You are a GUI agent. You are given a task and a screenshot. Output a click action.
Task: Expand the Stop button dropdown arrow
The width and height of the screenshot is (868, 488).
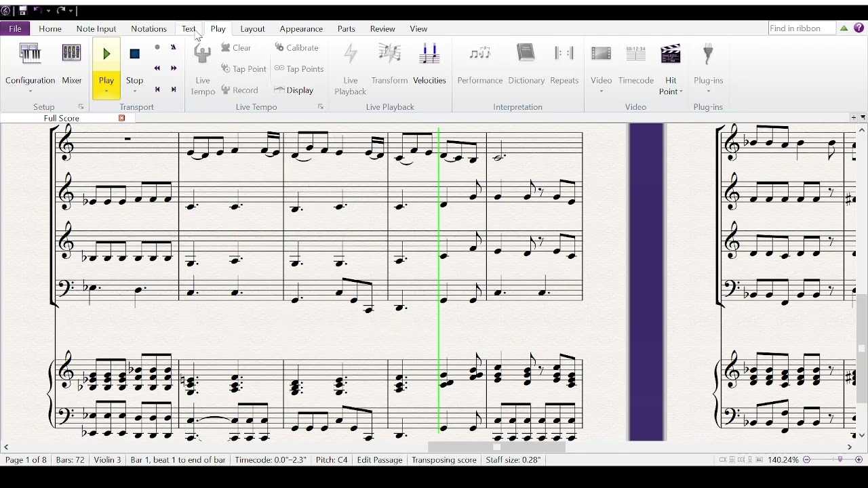click(134, 91)
